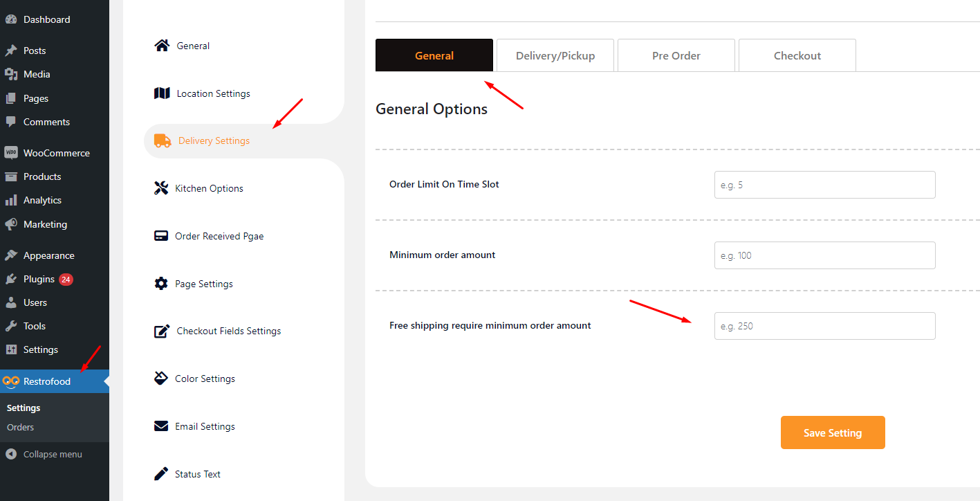980x501 pixels.
Task: Open the Pre Order tab
Action: coord(676,55)
